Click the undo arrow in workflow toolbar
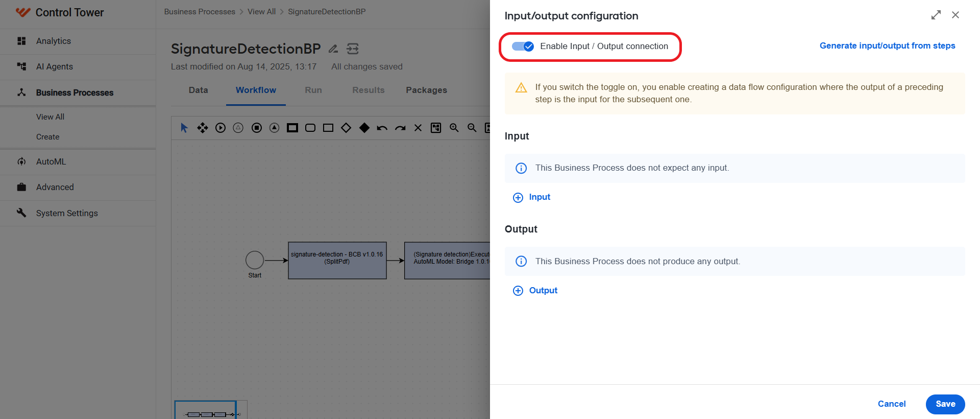Viewport: 980px width, 419px height. [x=382, y=128]
